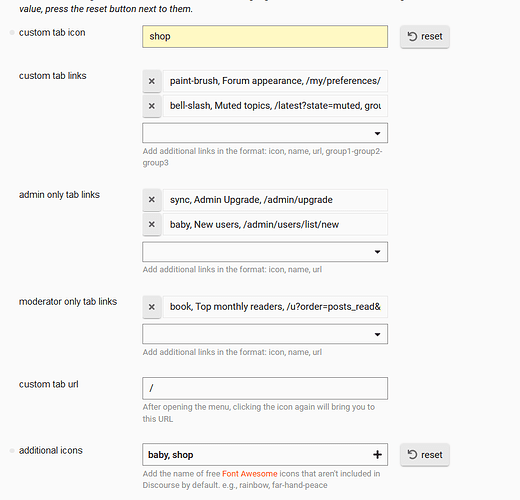The width and height of the screenshot is (520, 500).
Task: Click the custom tab url input field
Action: click(x=265, y=388)
